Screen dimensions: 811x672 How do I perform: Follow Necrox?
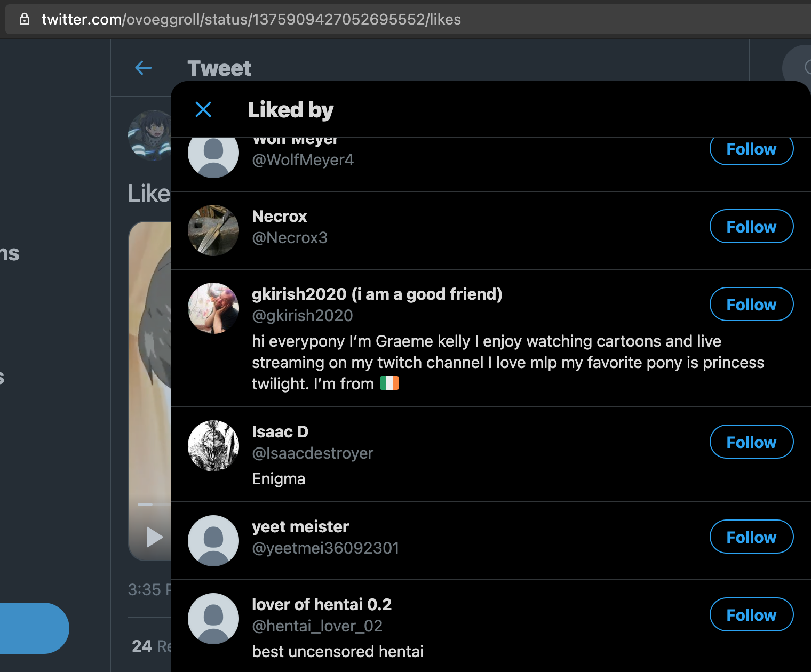tap(751, 226)
